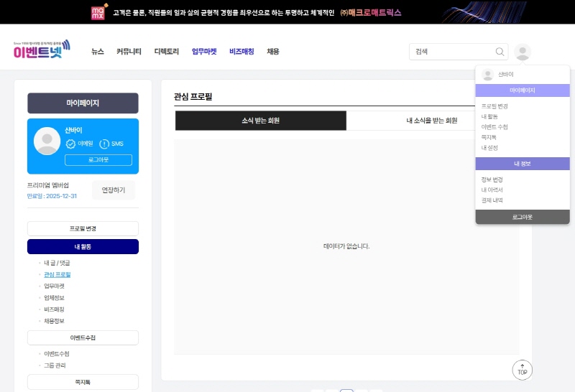Click the 로그아웃 button in the blue profile card
Screen dimensions: 575x392
point(98,159)
